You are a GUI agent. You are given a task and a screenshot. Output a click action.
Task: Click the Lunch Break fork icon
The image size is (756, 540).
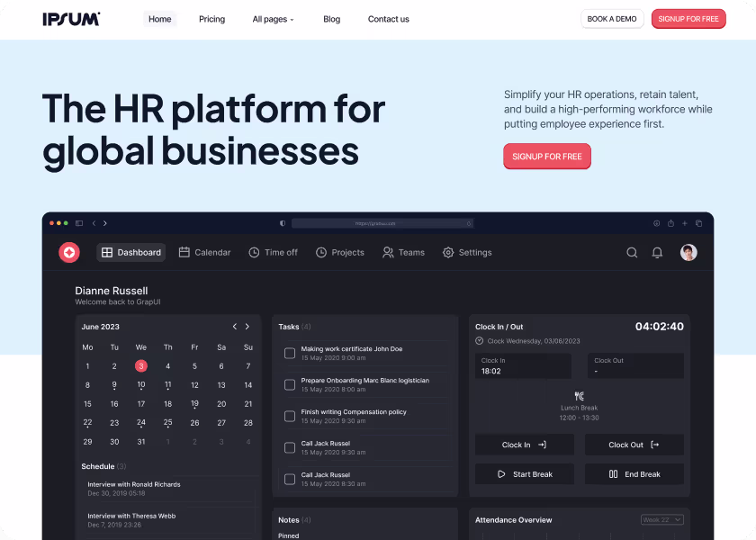pos(579,396)
